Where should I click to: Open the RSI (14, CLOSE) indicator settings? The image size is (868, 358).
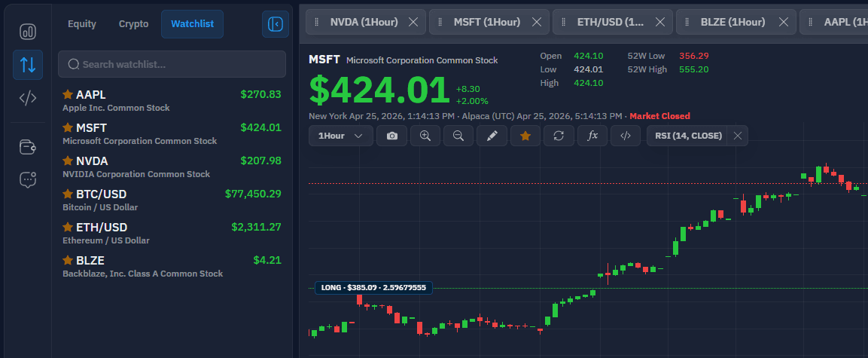(688, 136)
